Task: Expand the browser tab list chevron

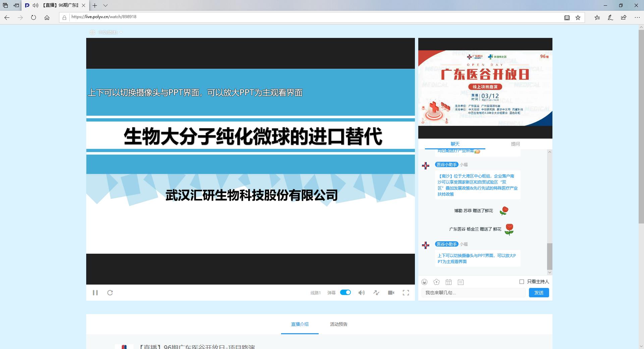Action: click(x=105, y=5)
